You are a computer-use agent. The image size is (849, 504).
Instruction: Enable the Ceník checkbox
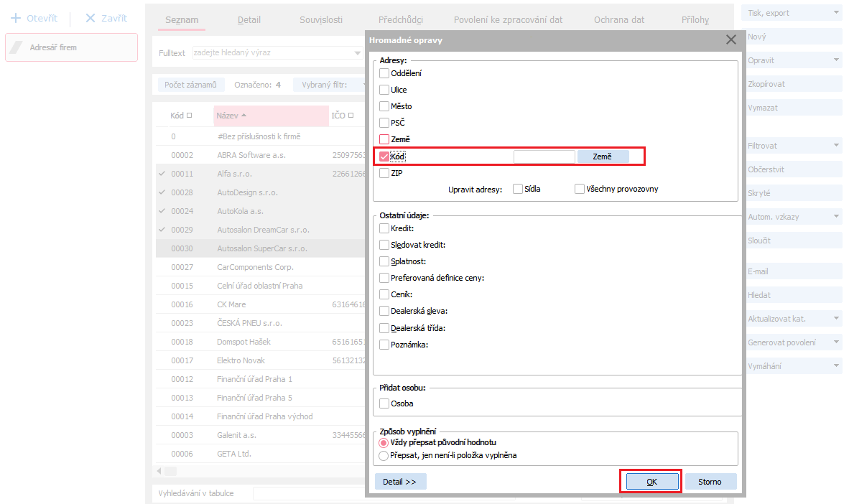click(x=384, y=294)
